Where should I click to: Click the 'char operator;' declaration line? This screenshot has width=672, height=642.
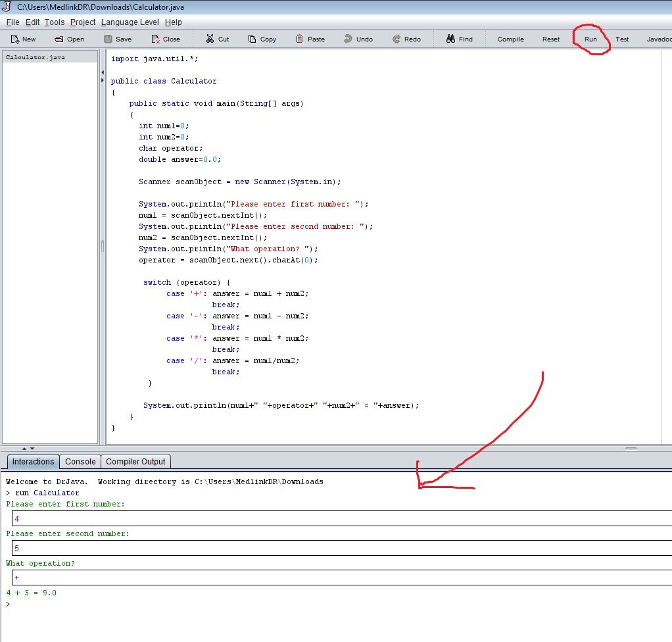tap(170, 148)
